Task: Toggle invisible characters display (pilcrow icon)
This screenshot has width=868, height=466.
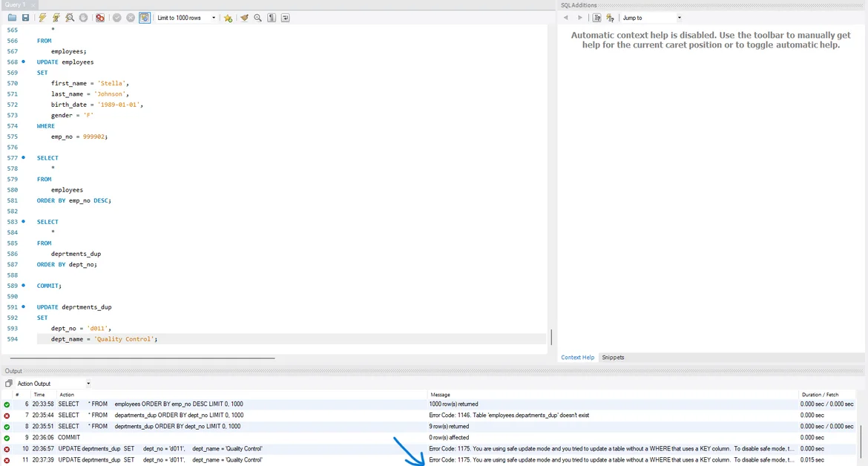Action: [x=272, y=18]
